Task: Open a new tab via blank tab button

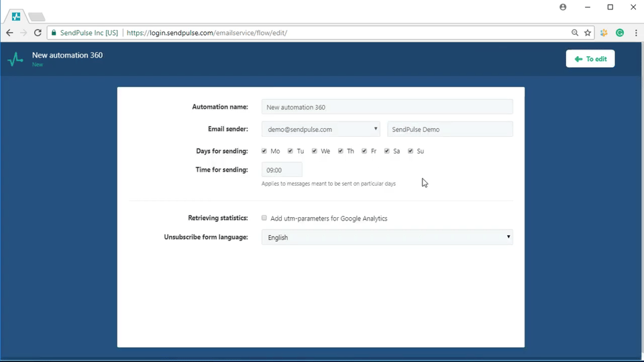Action: (x=36, y=17)
